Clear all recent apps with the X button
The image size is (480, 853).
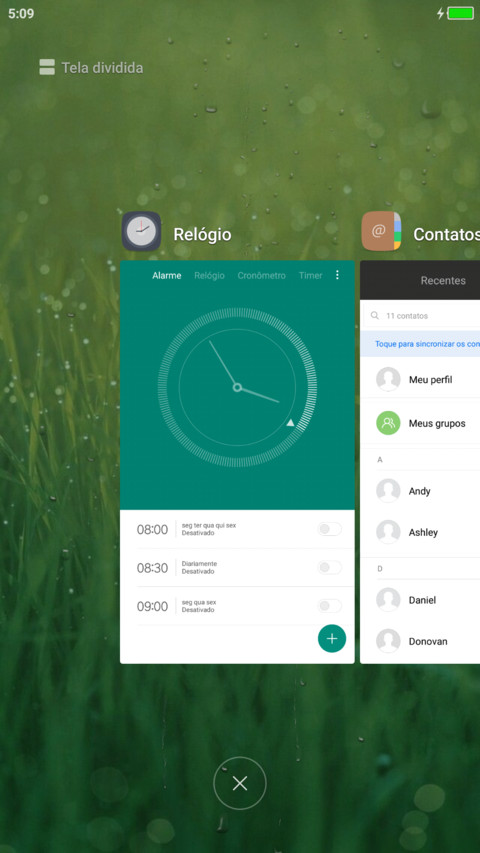click(240, 783)
